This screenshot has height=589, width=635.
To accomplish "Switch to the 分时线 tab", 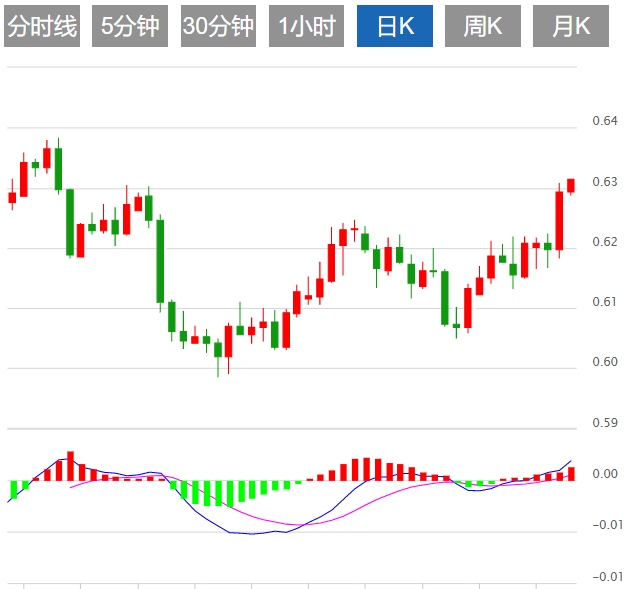I will point(42,27).
